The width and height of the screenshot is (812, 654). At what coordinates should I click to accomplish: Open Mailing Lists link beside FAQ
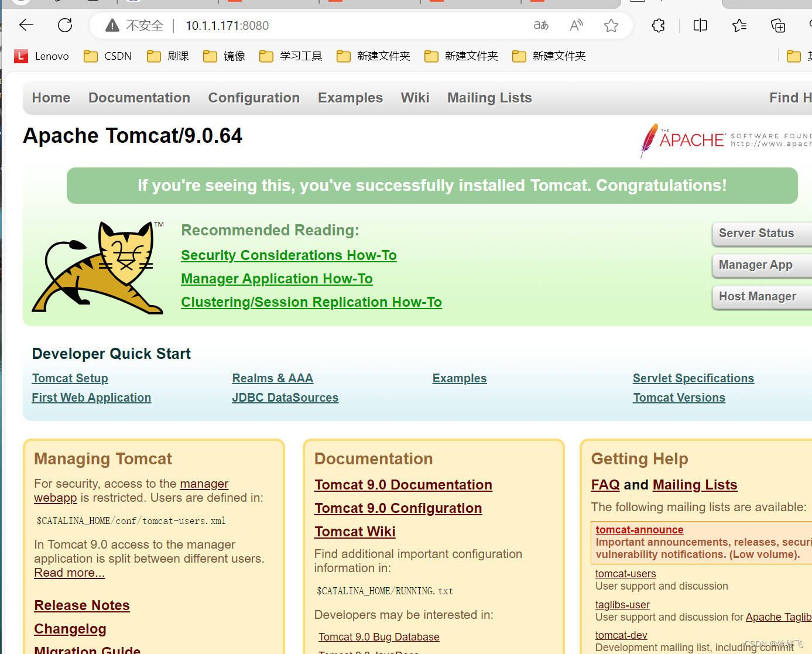[695, 485]
